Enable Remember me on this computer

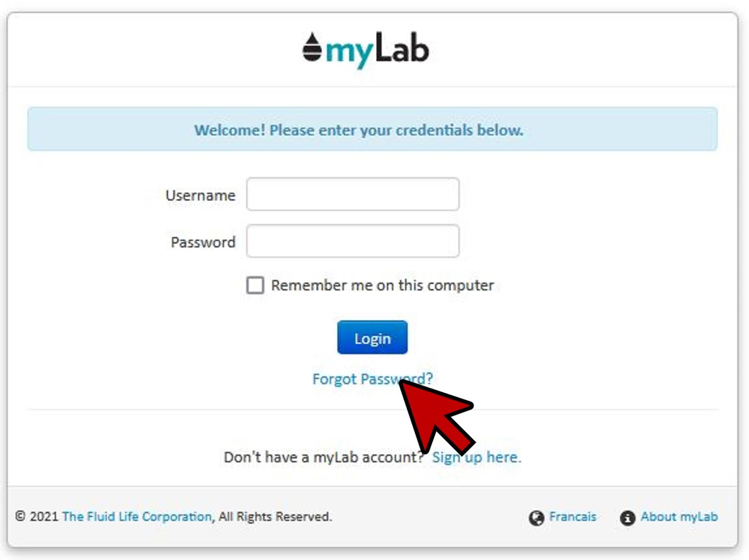(255, 285)
